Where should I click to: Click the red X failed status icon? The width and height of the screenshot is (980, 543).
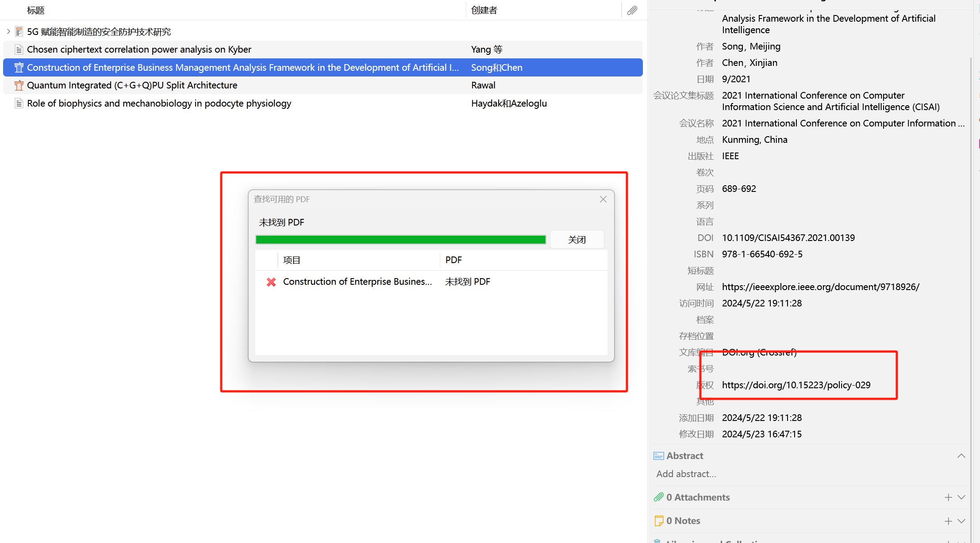tap(271, 282)
